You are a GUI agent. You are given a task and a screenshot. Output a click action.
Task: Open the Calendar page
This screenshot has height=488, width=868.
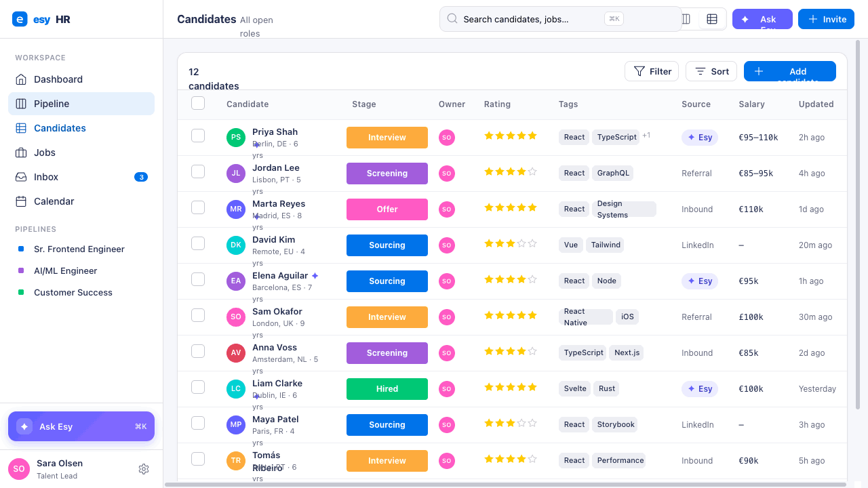point(81,201)
